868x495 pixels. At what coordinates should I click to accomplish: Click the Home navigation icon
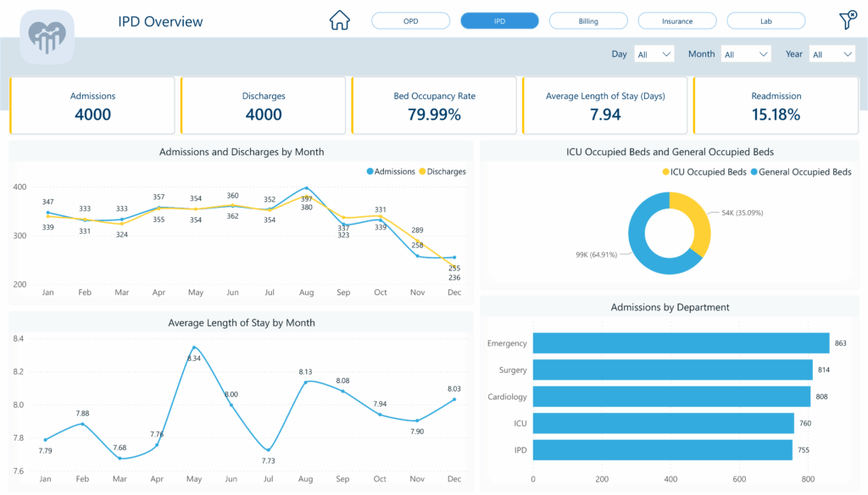[x=339, y=19]
